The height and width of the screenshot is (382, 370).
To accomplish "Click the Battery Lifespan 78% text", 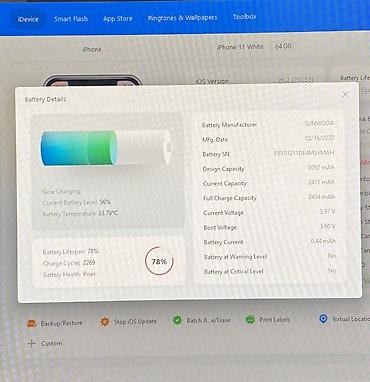I will 71,252.
